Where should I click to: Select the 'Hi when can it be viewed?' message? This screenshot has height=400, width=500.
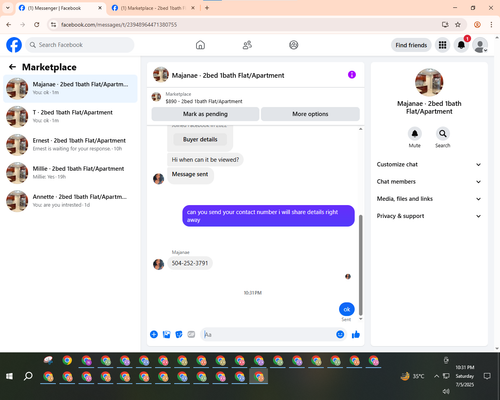[205, 160]
